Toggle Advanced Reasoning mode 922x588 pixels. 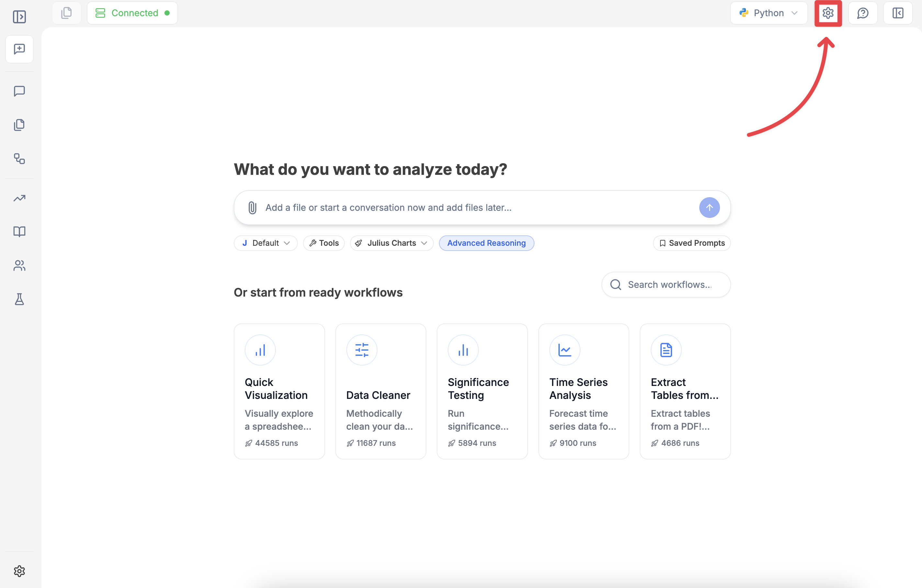pos(486,243)
